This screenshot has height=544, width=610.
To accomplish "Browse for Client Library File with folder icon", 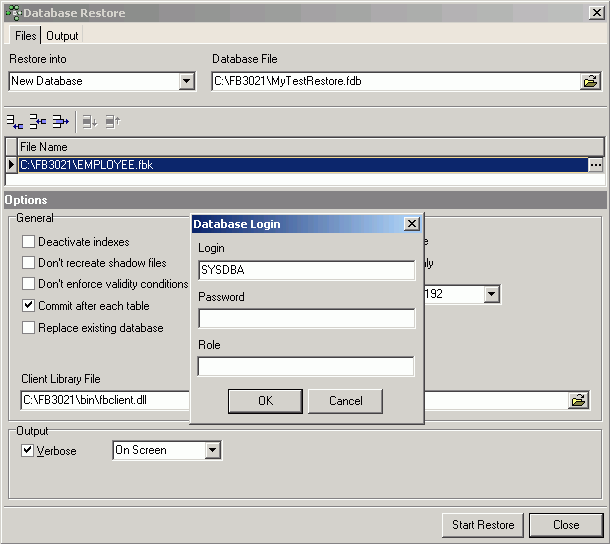I will click(x=577, y=401).
